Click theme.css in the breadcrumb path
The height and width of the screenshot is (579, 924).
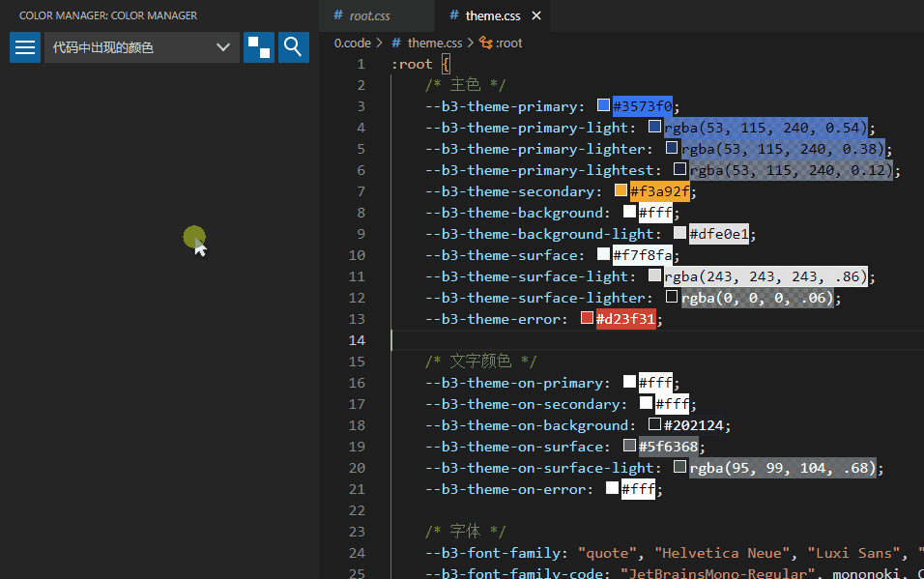[434, 43]
